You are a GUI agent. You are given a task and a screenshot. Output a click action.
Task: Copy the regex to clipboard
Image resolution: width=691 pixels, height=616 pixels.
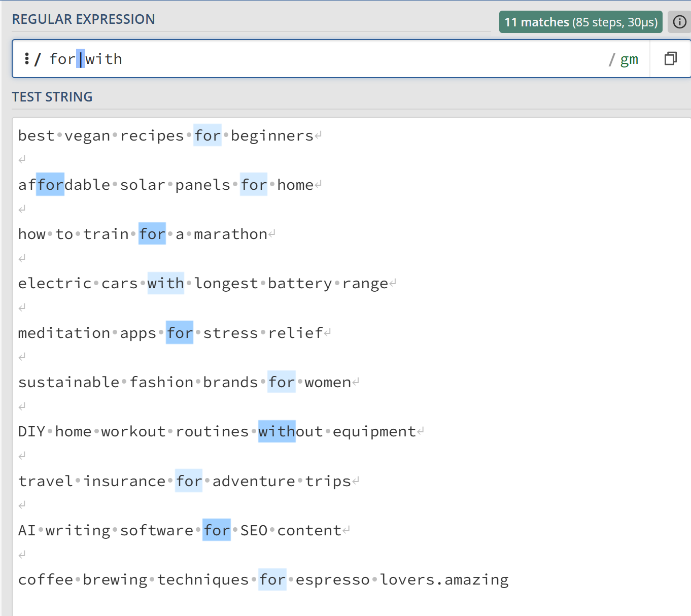coord(670,59)
